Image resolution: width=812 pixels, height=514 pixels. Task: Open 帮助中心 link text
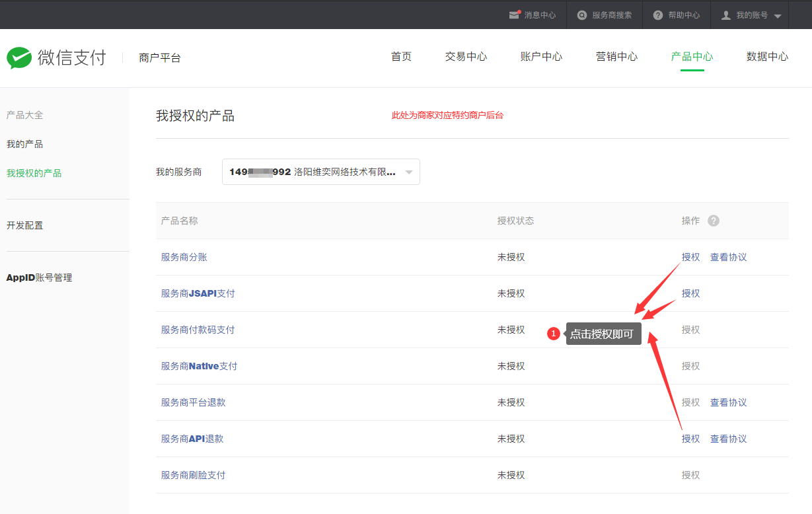[x=684, y=15]
